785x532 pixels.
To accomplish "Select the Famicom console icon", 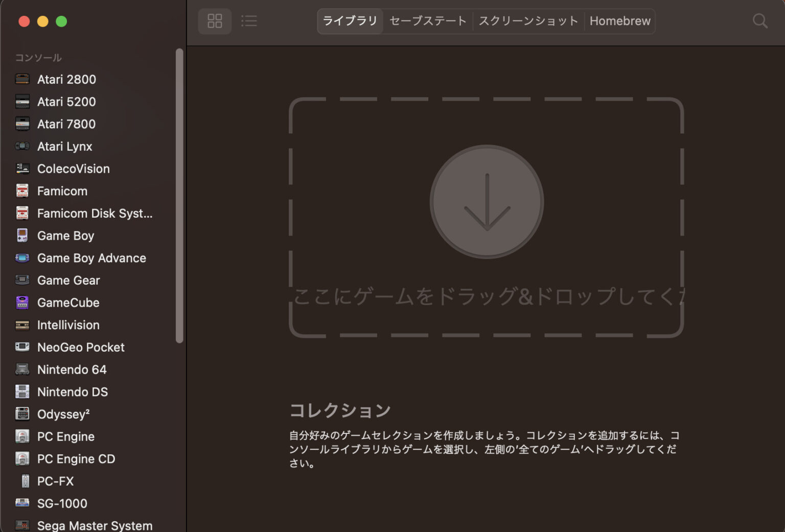I will 22,191.
